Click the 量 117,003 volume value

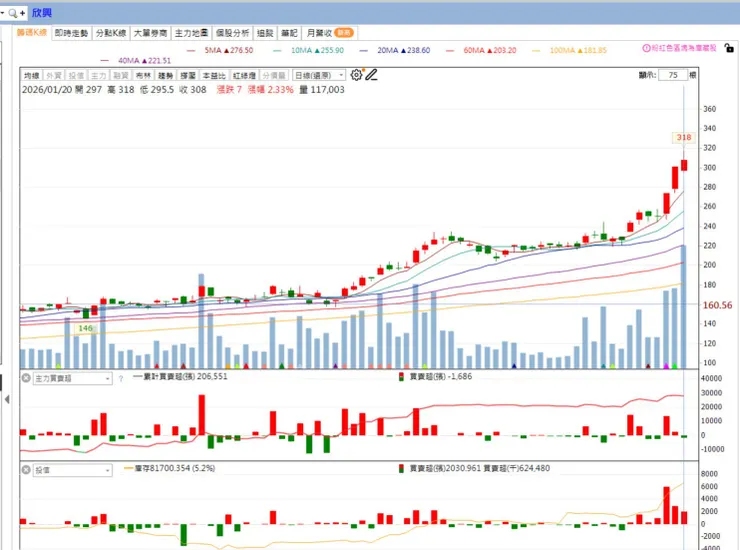[x=322, y=90]
